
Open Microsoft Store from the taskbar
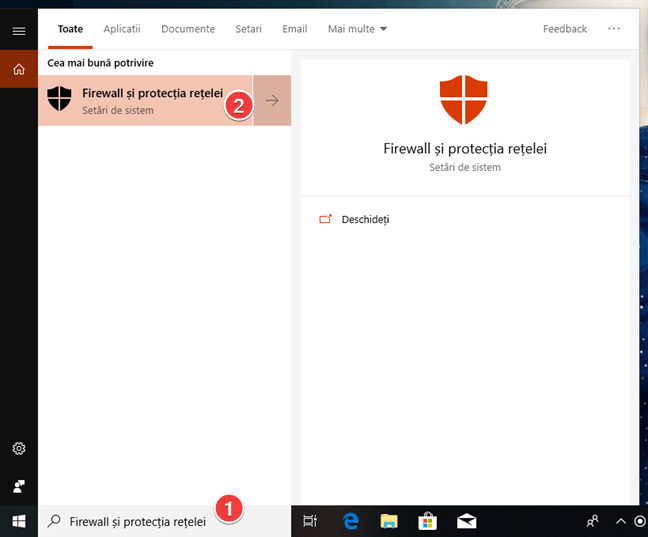tap(427, 521)
